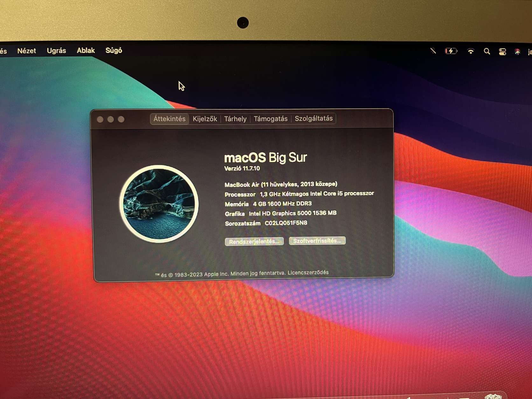Open the Licencszerződés link

pyautogui.click(x=308, y=273)
